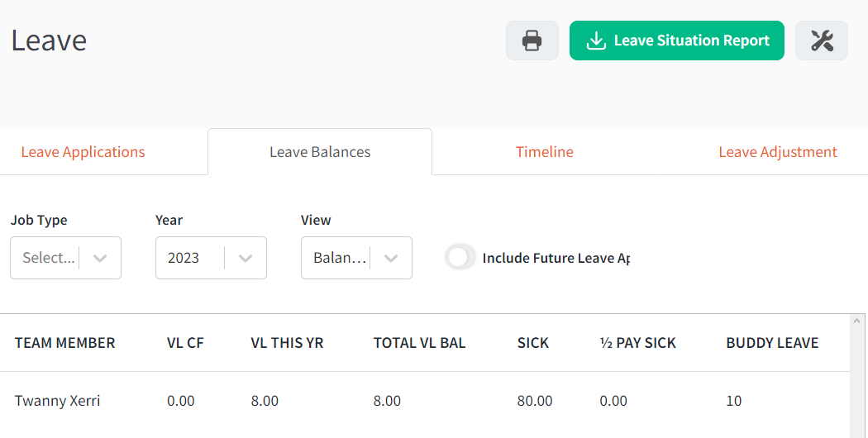This screenshot has width=868, height=438.
Task: Expand the Job Type dropdown arrow
Action: pyautogui.click(x=100, y=258)
